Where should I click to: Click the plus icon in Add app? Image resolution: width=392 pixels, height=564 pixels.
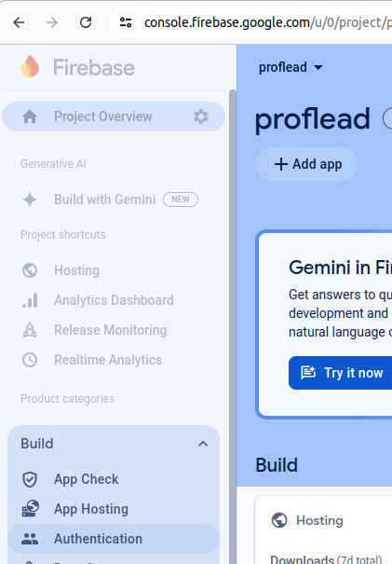[x=281, y=164]
